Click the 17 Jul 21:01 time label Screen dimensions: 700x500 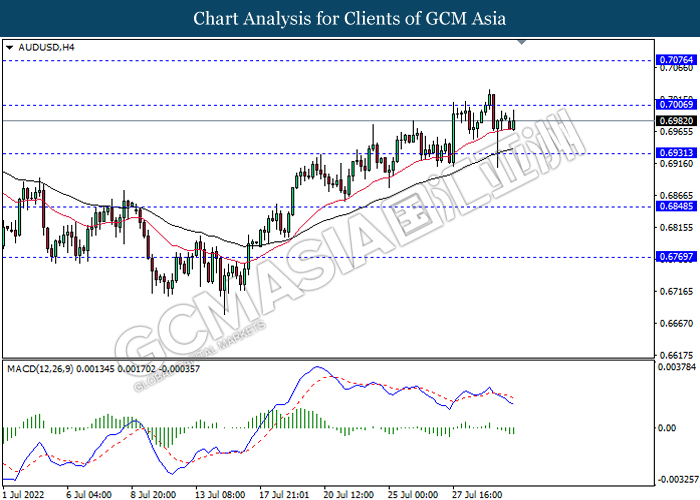(284, 495)
